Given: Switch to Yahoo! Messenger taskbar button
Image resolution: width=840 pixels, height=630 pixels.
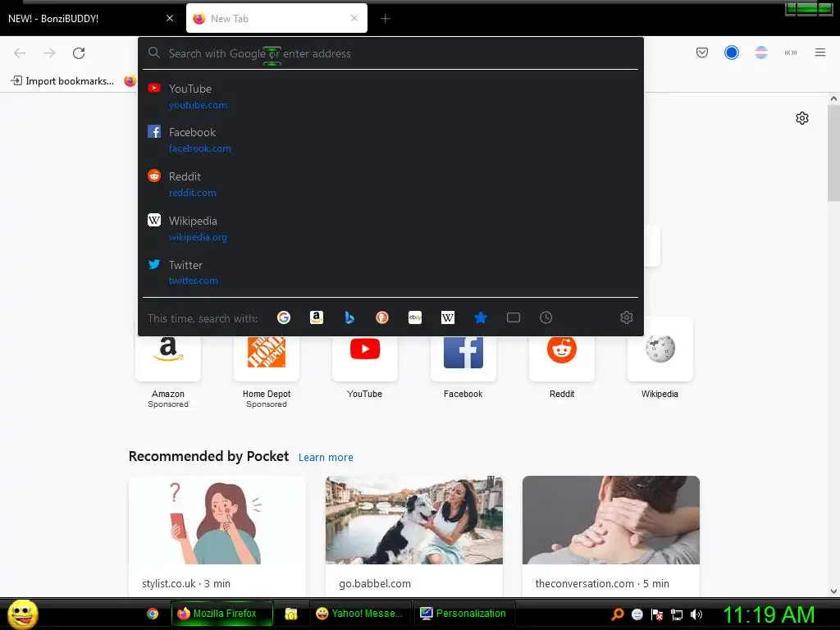Looking at the screenshot, I should pos(360,614).
